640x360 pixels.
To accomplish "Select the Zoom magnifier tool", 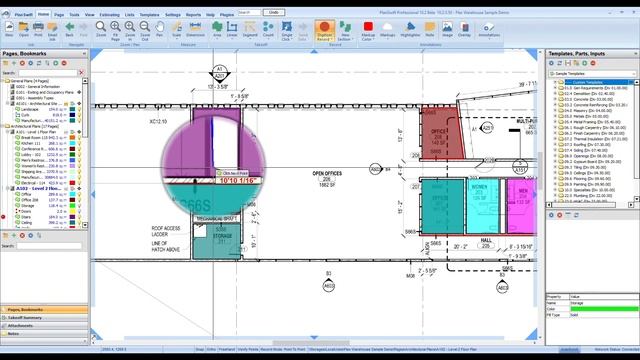I will click(x=101, y=29).
